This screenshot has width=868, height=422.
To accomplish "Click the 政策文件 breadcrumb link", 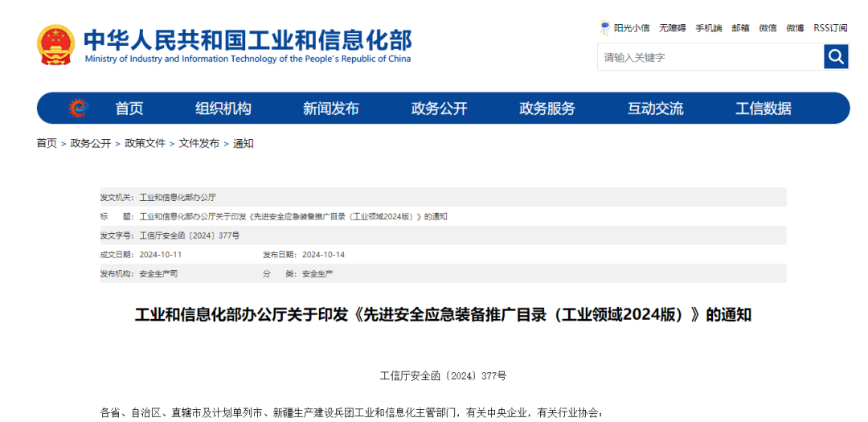I will [x=145, y=143].
